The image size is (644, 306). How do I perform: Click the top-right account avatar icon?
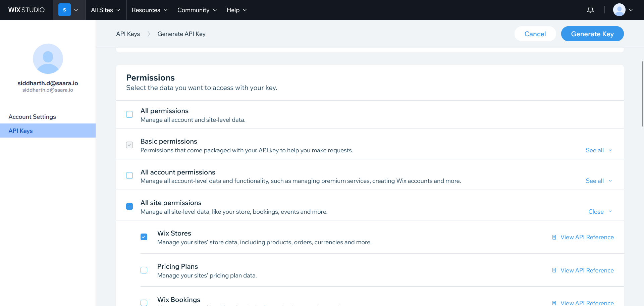coord(619,10)
